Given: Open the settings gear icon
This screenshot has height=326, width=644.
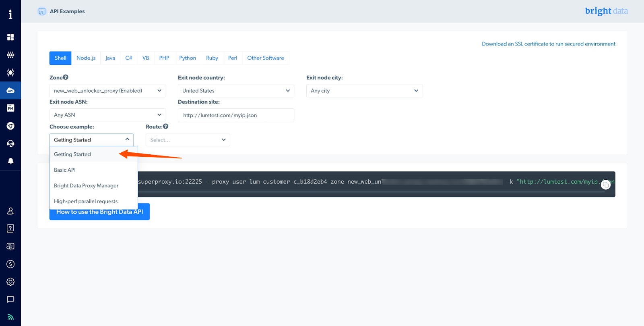Looking at the screenshot, I should (10, 282).
